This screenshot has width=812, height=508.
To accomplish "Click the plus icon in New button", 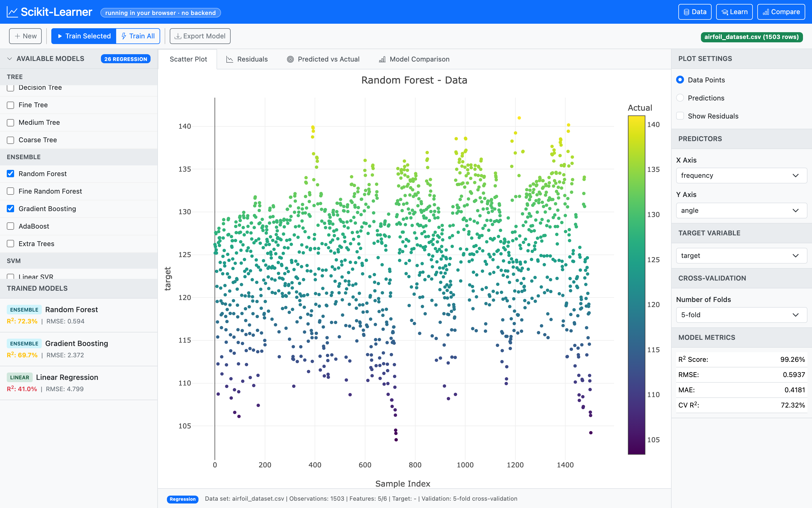I will point(17,36).
